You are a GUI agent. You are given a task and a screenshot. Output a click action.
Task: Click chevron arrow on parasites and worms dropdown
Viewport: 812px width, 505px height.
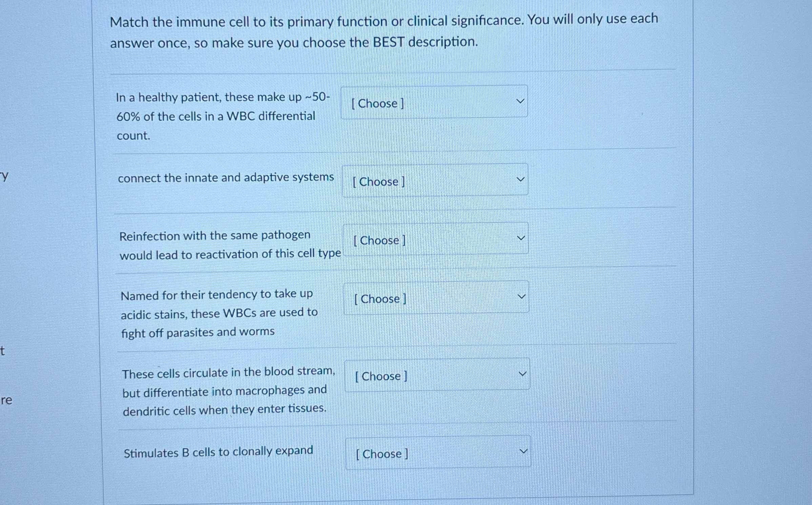(522, 297)
